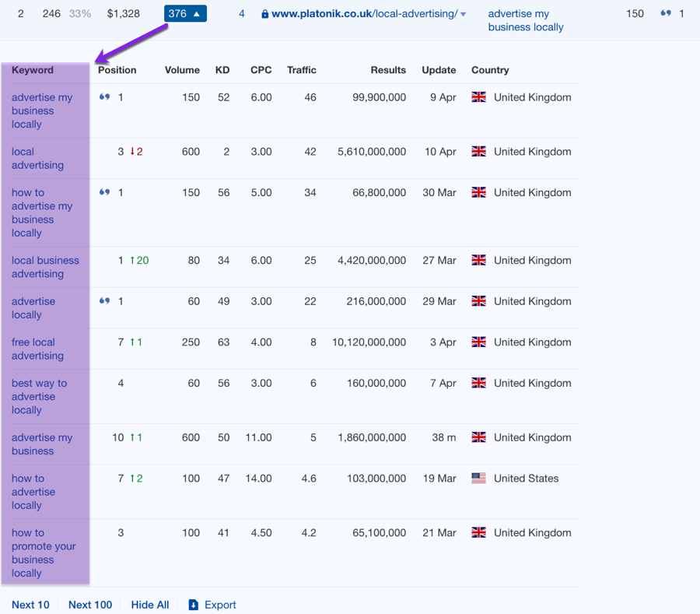This screenshot has height=614, width=700.
Task: Collapse the 376 keywords blue dropdown button
Action: tap(185, 13)
